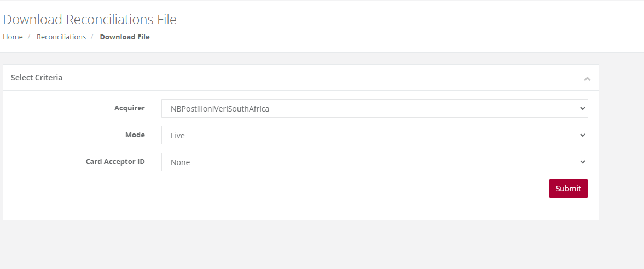Open the Mode dropdown arrow
Viewport: 644px width, 269px height.
(582, 135)
